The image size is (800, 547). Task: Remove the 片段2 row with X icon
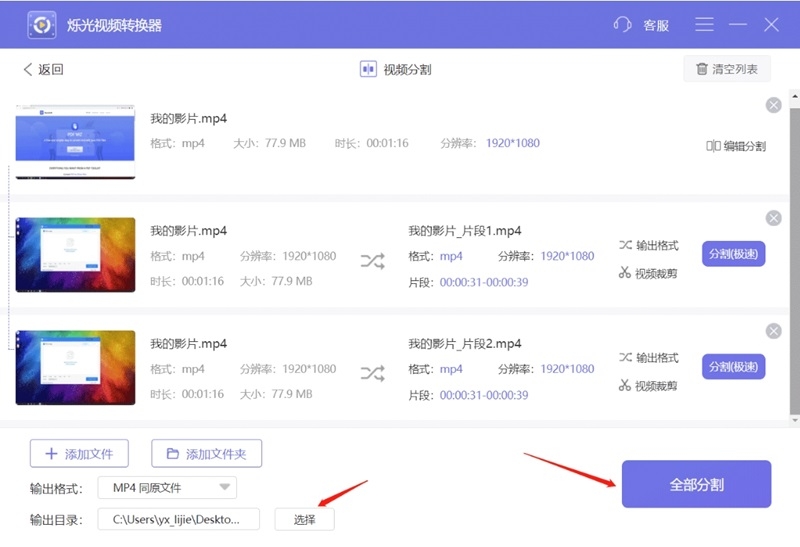point(773,331)
